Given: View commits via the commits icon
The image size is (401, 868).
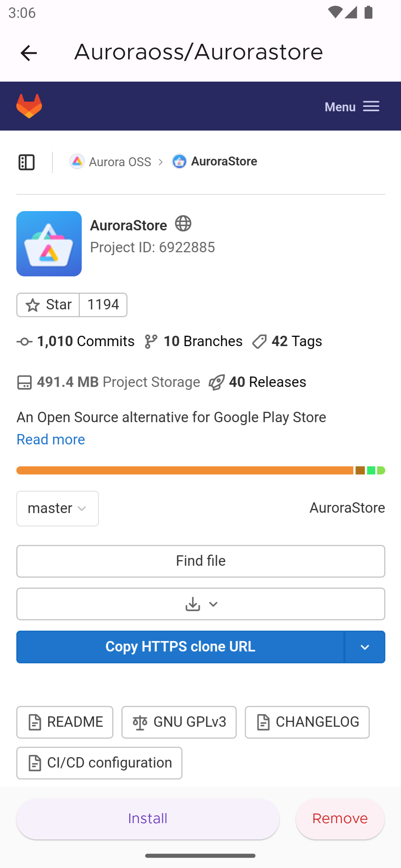Looking at the screenshot, I should point(24,341).
